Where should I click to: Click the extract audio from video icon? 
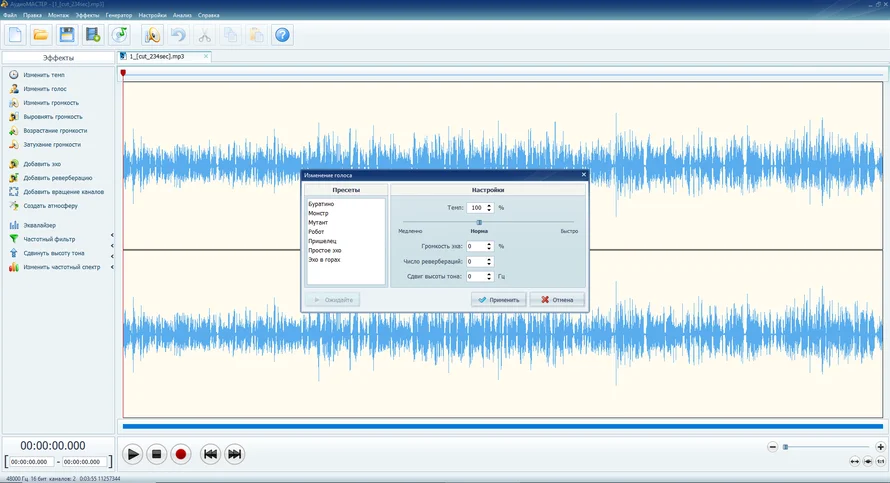tap(93, 35)
